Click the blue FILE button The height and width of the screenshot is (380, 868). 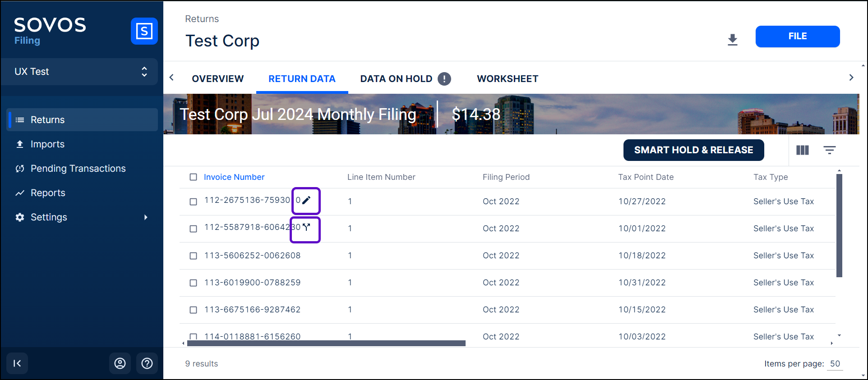pyautogui.click(x=797, y=37)
